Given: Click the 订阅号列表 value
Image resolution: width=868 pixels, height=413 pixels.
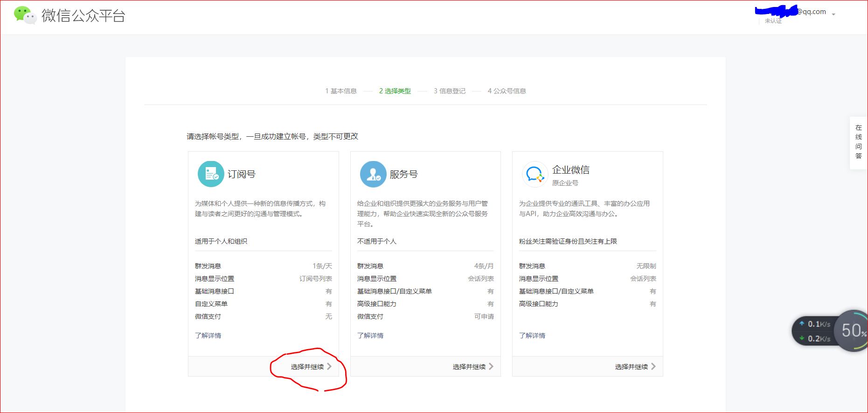Looking at the screenshot, I should coord(316,279).
